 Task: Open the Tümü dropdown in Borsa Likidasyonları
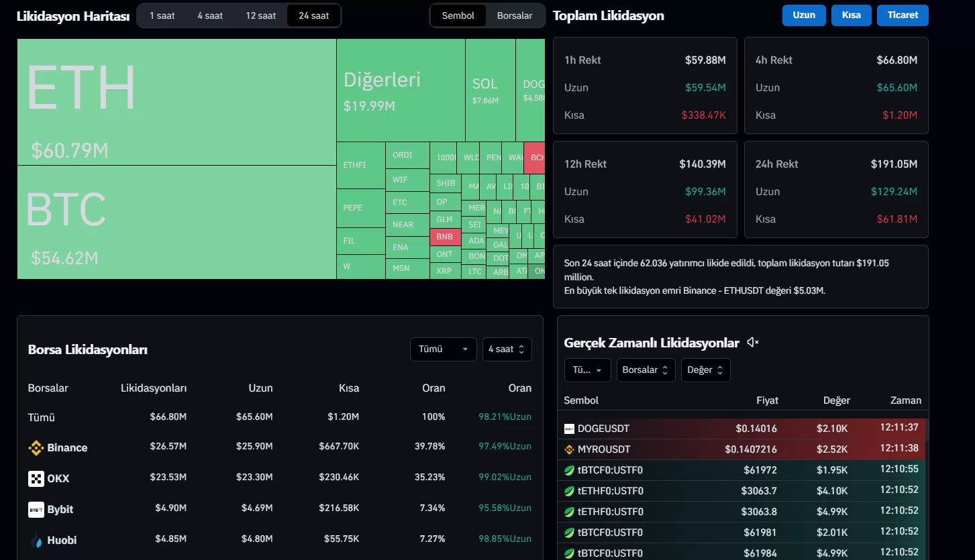[443, 349]
